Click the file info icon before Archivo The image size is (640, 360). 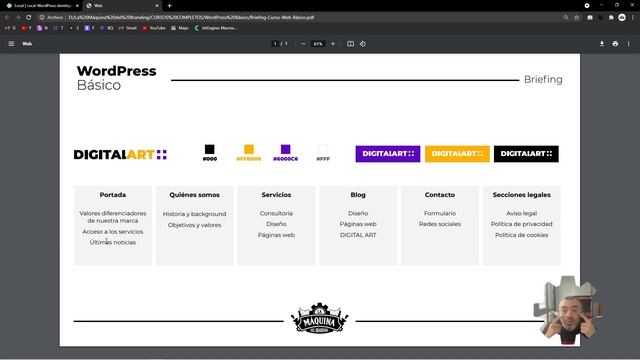[x=42, y=18]
